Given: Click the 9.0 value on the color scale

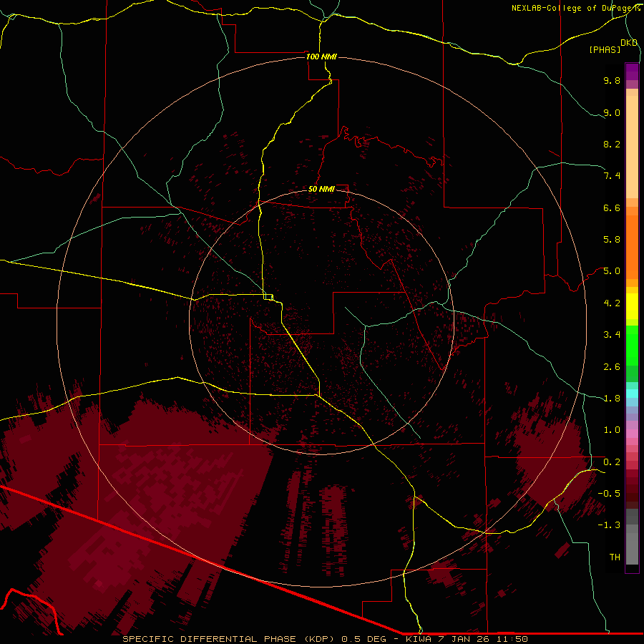Looking at the screenshot, I should coord(612,113).
